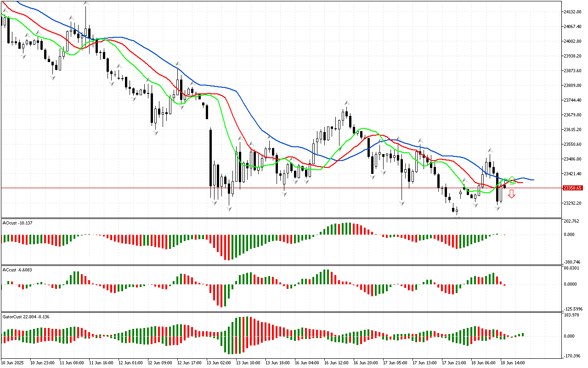Viewport: 588px width, 368px height.
Task: Click the 10 Jun 2025 date label
Action: 14,362
